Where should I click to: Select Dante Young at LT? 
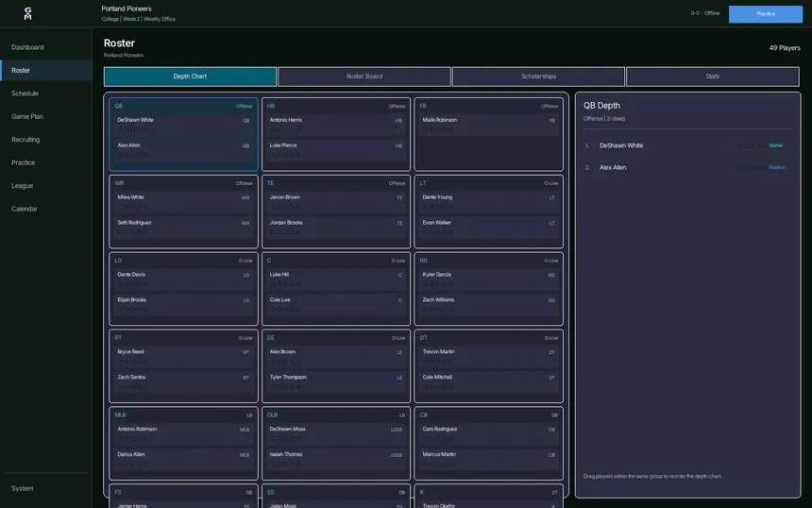(x=488, y=202)
